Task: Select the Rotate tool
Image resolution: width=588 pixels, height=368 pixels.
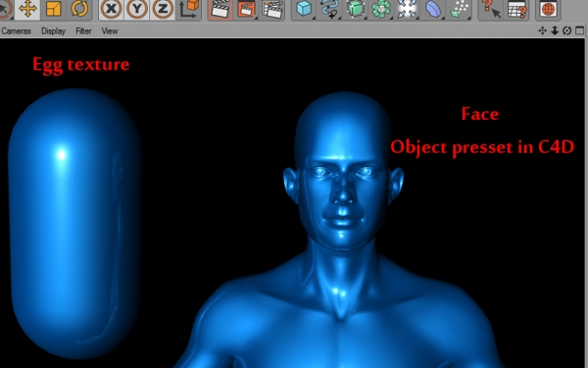Action: (x=79, y=8)
